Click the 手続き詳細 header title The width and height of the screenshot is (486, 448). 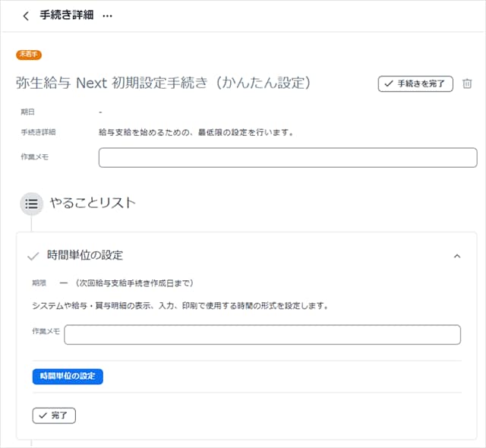(x=67, y=15)
